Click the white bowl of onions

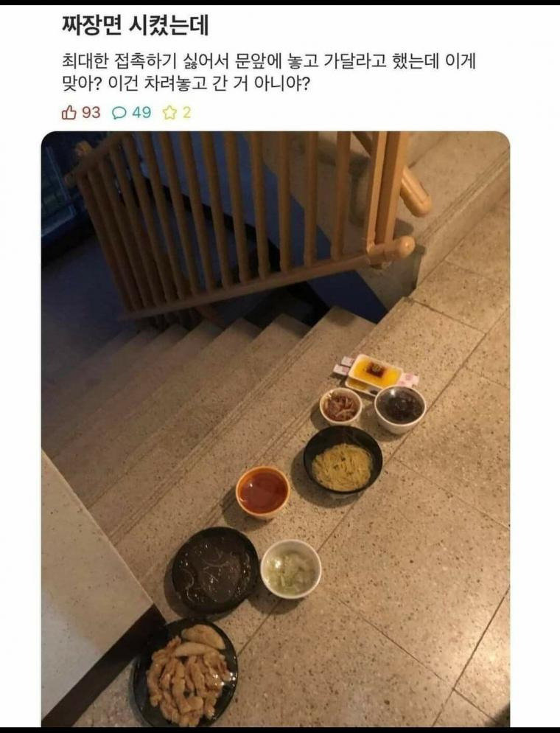pyautogui.click(x=291, y=569)
